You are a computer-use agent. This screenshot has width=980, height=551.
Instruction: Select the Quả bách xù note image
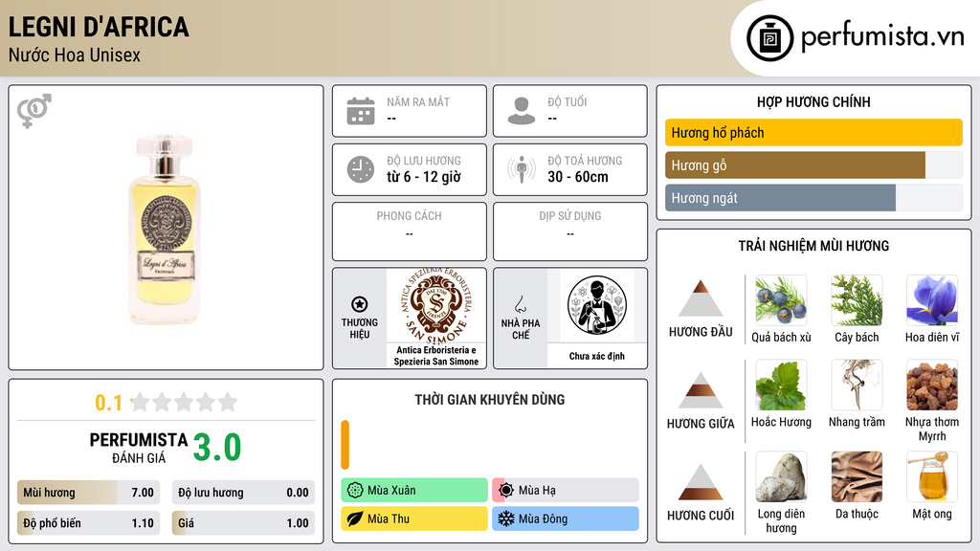point(781,300)
